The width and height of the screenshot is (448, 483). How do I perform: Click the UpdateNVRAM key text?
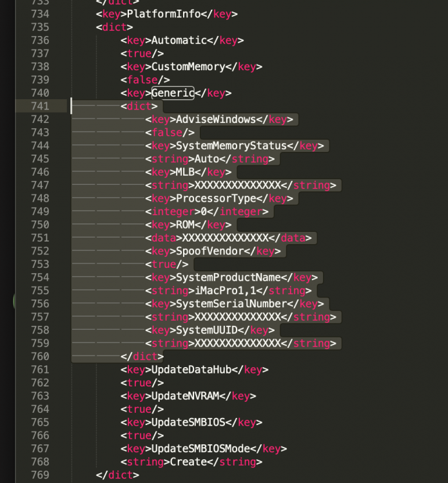point(185,396)
